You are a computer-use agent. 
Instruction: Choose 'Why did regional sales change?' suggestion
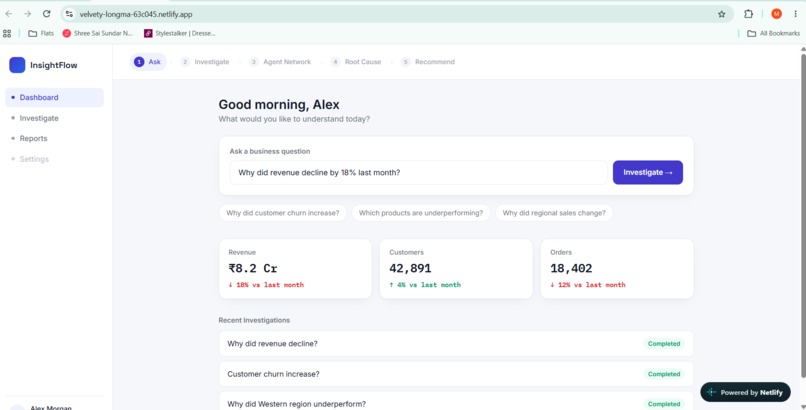554,213
